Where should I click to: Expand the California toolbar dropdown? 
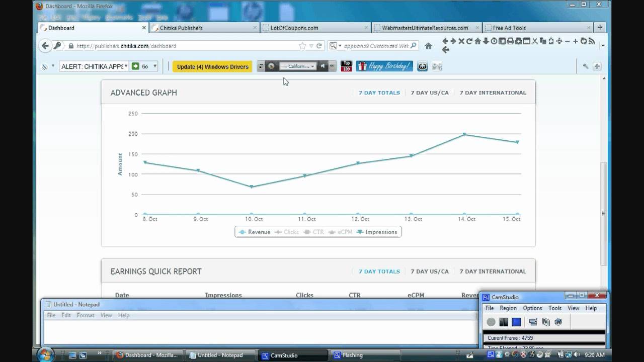pyautogui.click(x=312, y=66)
